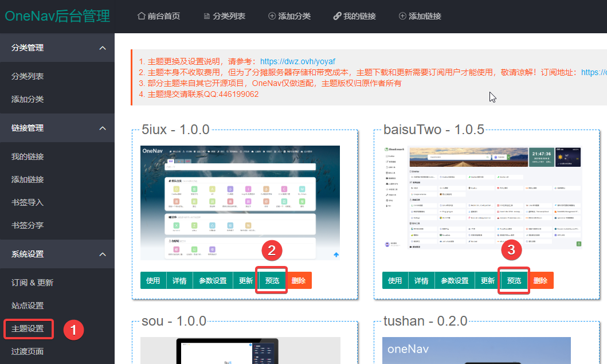Click the baisuTwo - 1.0.5 theme title

433,130
